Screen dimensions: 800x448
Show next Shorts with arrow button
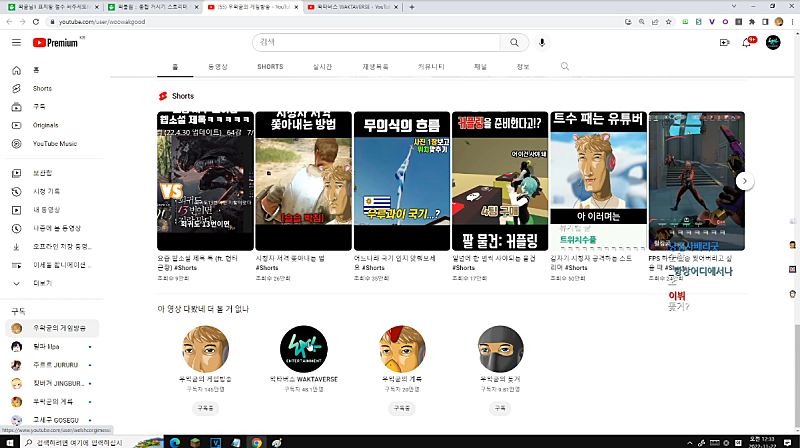745,181
